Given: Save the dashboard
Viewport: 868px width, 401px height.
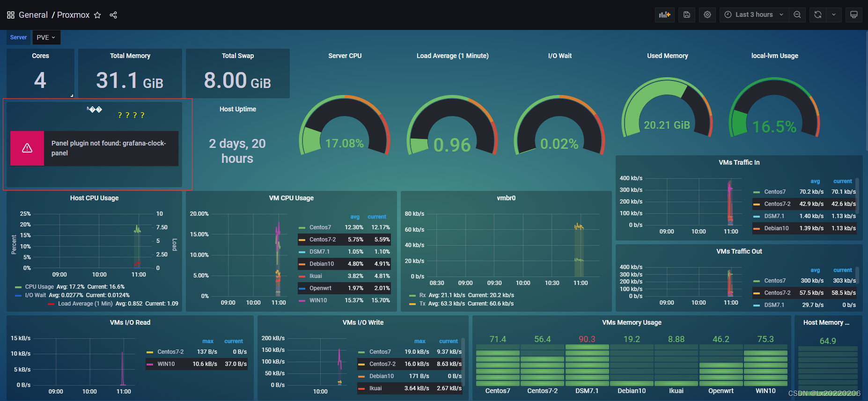Looking at the screenshot, I should coord(687,15).
